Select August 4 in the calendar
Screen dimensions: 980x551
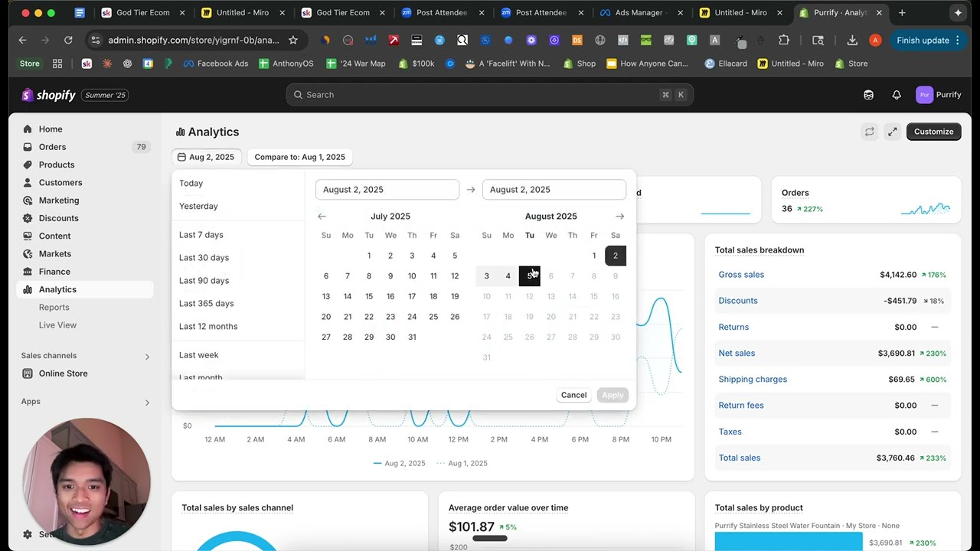pyautogui.click(x=508, y=276)
